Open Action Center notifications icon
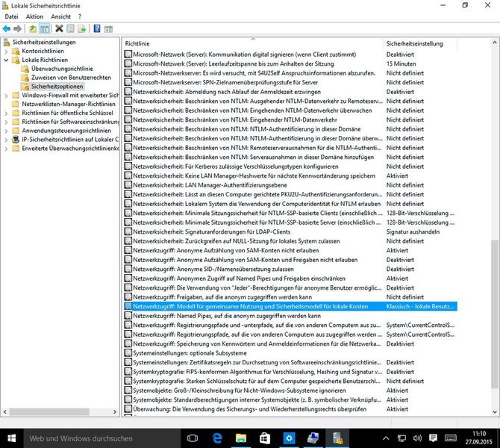This screenshot has height=448, width=500. 433,438
